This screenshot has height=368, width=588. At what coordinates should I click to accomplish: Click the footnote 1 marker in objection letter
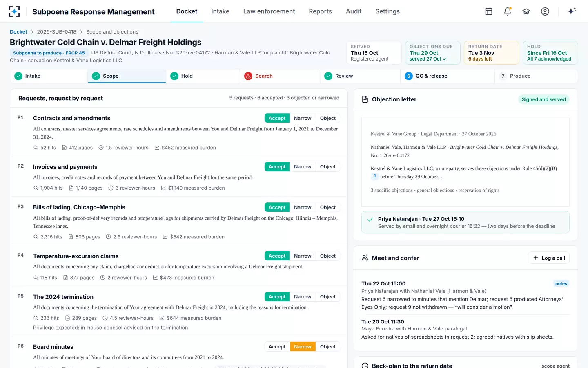click(375, 176)
